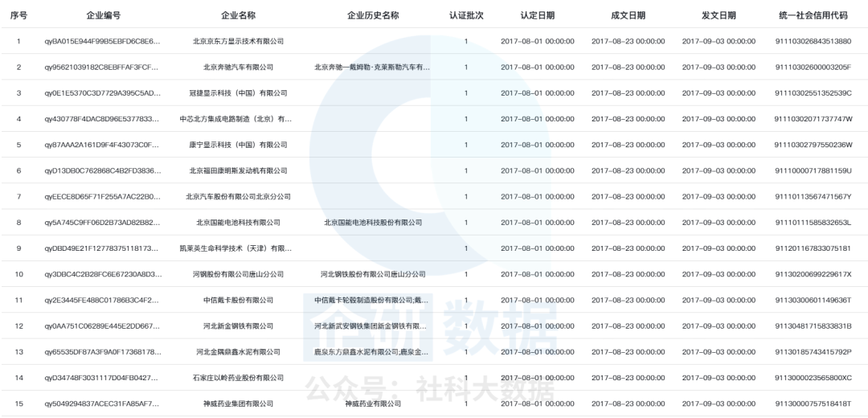Click credit code 91130200699229617X

[x=813, y=274]
